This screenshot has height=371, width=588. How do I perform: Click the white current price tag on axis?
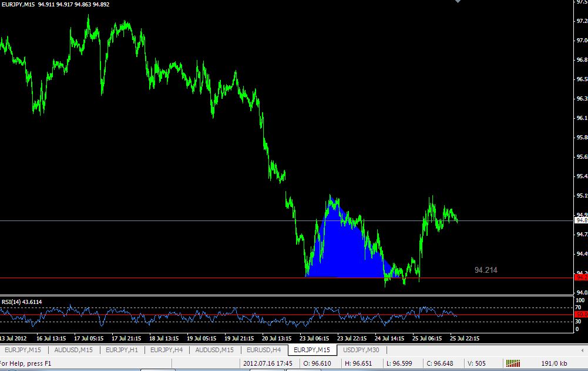[582, 220]
